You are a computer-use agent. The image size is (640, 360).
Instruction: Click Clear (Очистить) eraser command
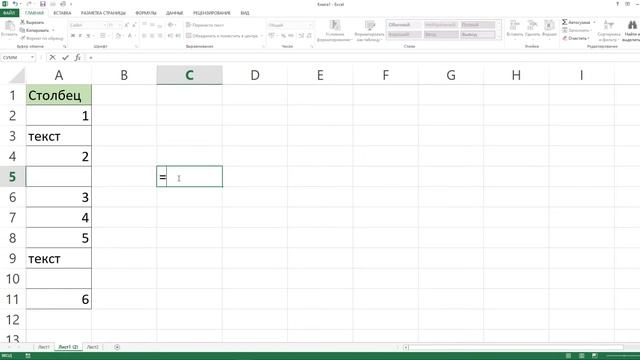576,38
